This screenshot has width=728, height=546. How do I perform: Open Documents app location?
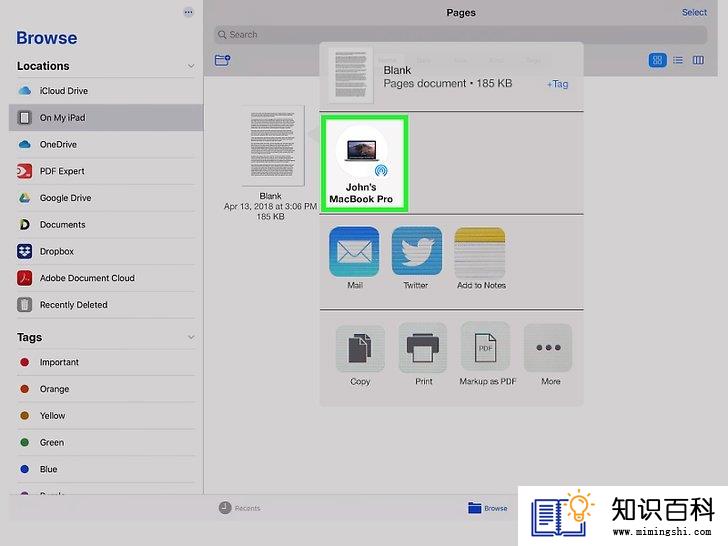click(106, 225)
